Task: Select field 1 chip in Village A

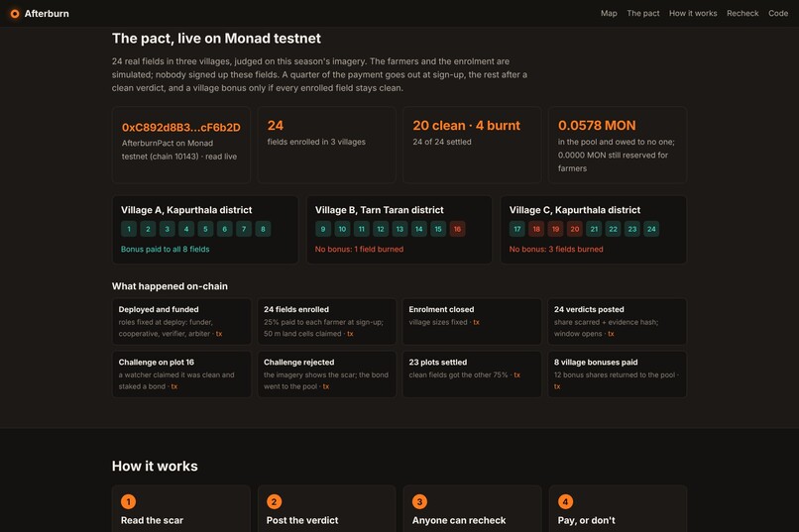Action: pos(129,229)
